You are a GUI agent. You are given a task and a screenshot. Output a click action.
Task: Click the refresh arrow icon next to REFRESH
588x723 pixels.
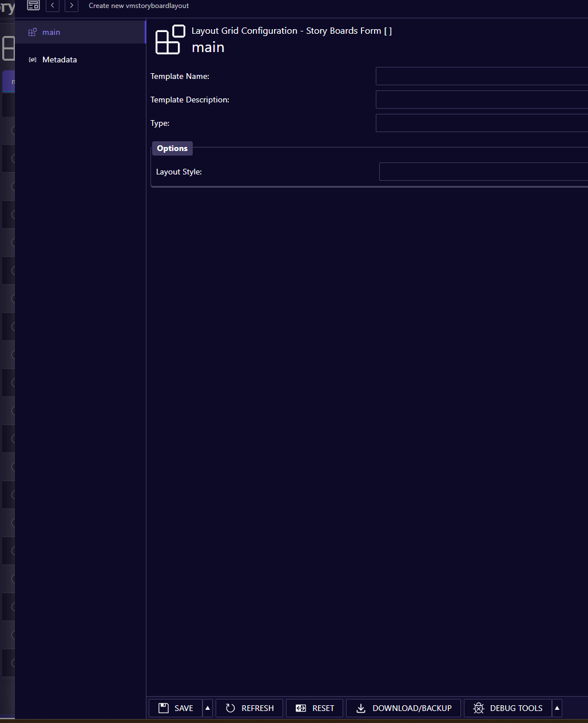pos(231,708)
